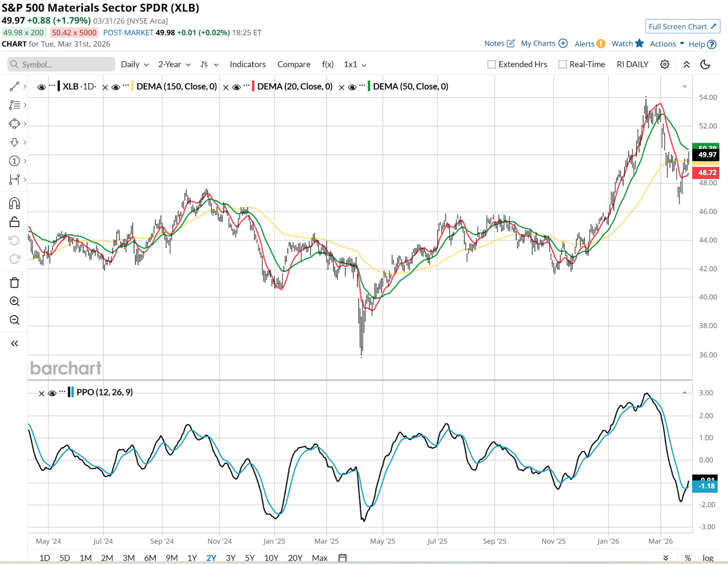Hide the DEMA 150 indicator via eye icon
Image resolution: width=728 pixels, height=564 pixels.
coord(116,87)
